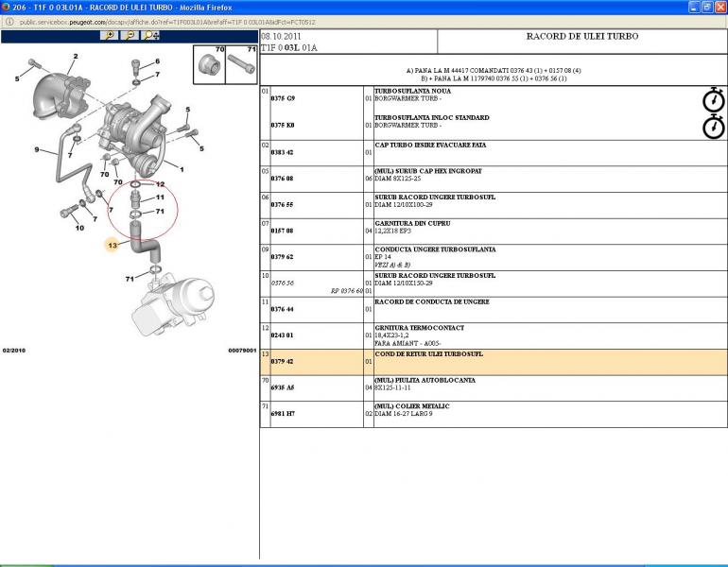The height and width of the screenshot is (567, 728).
Task: Click replacement reference RP 0376 60
Action: (x=347, y=291)
